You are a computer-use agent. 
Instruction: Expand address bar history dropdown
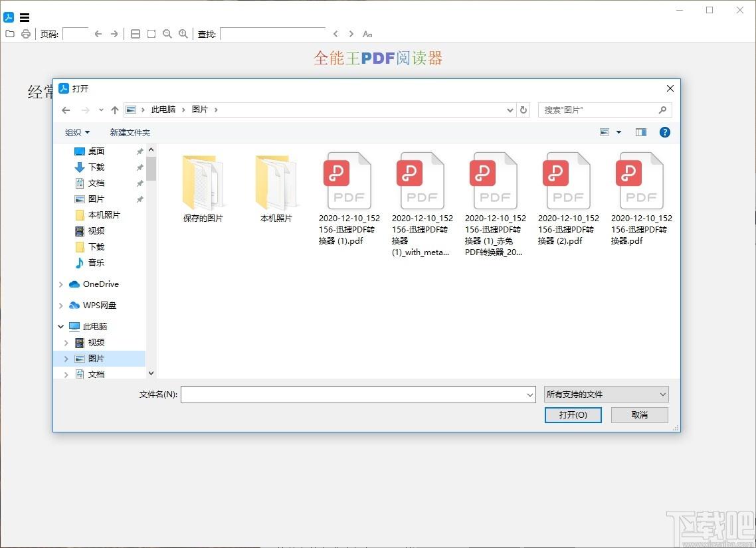click(510, 110)
